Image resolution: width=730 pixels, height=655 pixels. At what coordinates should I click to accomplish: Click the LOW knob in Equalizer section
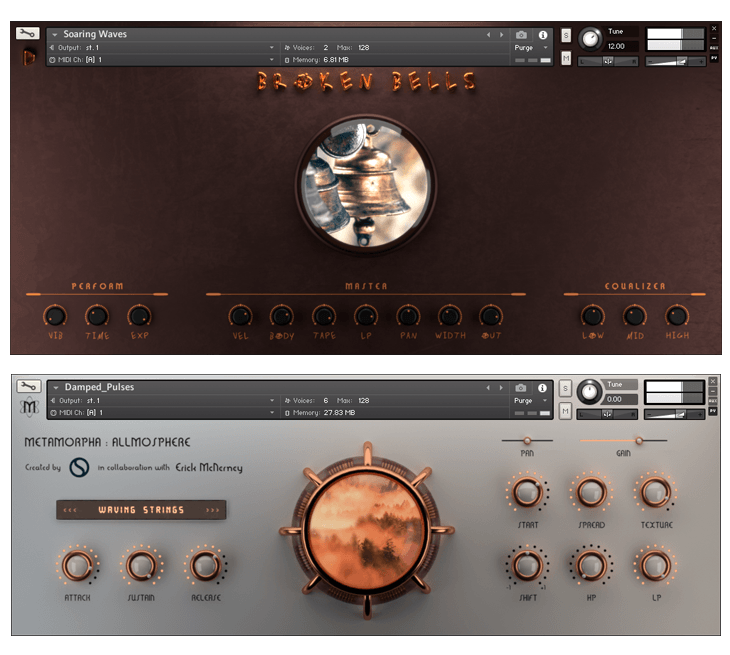[593, 316]
